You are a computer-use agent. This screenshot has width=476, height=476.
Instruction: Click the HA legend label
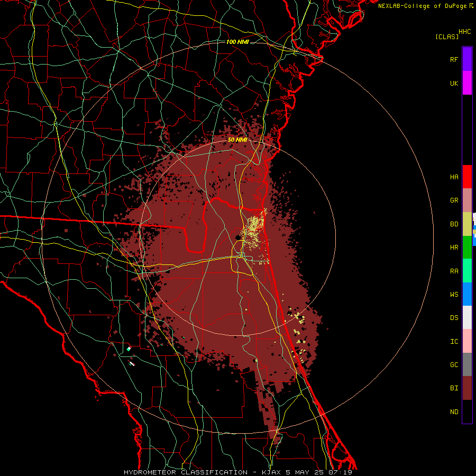454,177
